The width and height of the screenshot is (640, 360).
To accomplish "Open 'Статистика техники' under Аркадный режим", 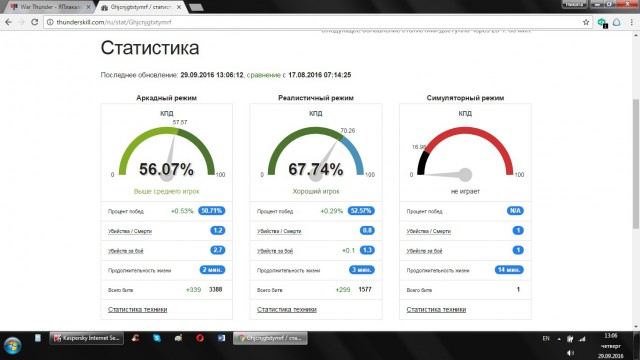I will (138, 309).
